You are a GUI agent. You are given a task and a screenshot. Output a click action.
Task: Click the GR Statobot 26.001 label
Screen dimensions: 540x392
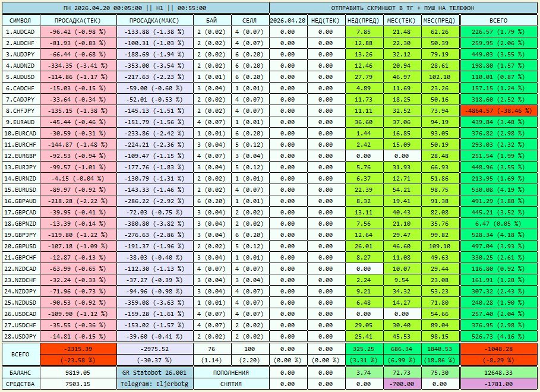(154, 372)
